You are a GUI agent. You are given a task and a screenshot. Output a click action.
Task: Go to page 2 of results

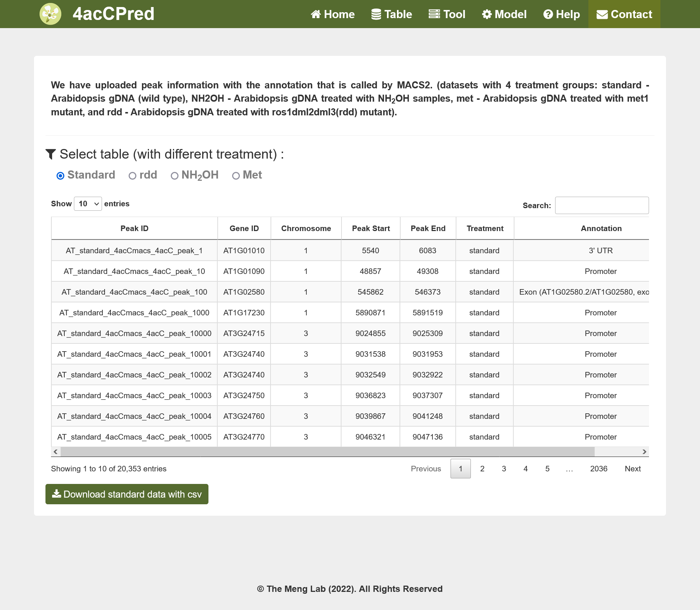pos(482,468)
